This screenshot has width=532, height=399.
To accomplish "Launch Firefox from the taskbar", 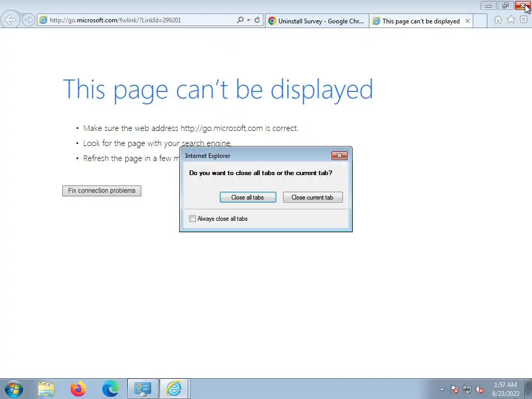I will 78,389.
